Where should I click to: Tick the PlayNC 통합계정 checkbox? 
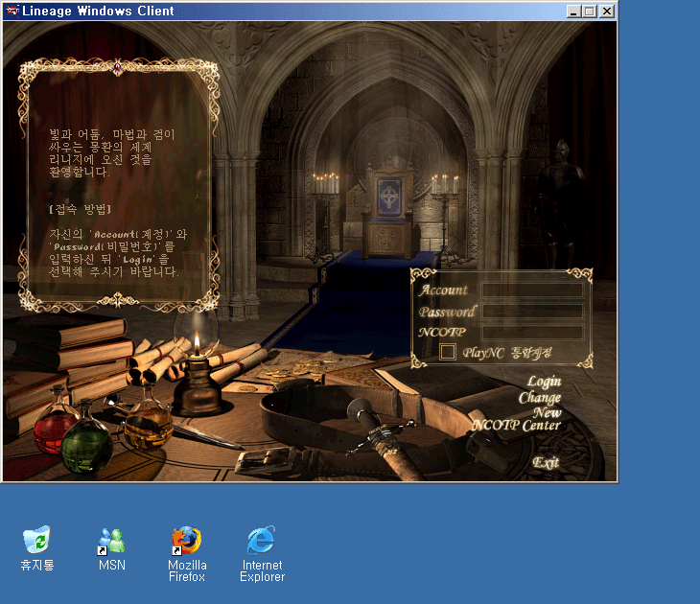click(x=447, y=352)
